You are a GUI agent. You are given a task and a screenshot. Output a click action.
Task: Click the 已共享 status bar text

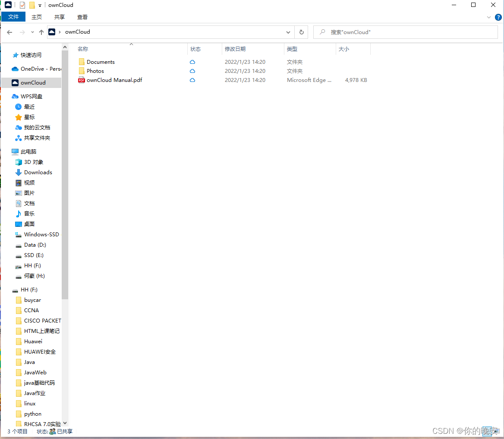pyautogui.click(x=65, y=431)
